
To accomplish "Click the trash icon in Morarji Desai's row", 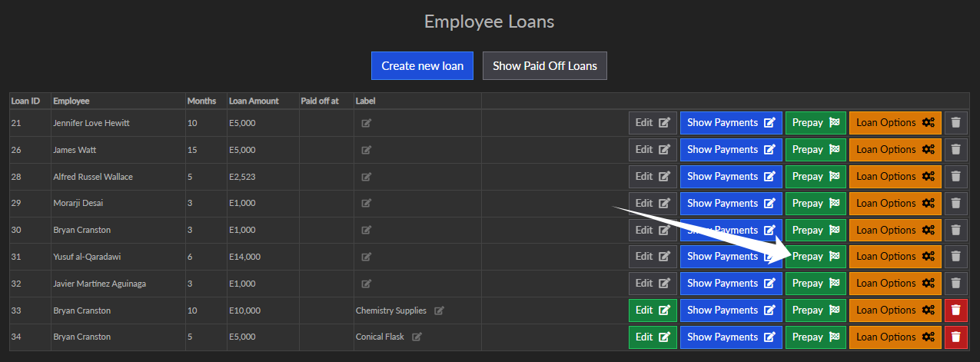I will click(x=955, y=204).
